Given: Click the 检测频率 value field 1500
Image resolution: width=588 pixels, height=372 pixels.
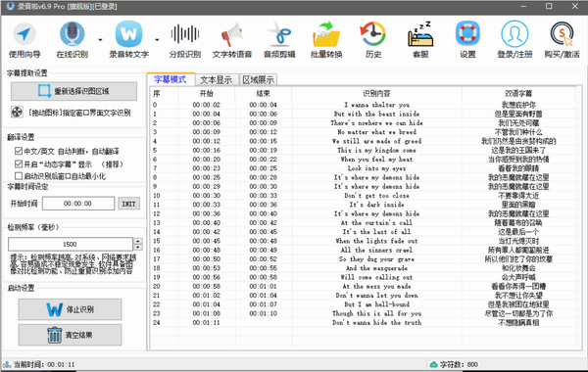Looking at the screenshot, I should pyautogui.click(x=71, y=245).
